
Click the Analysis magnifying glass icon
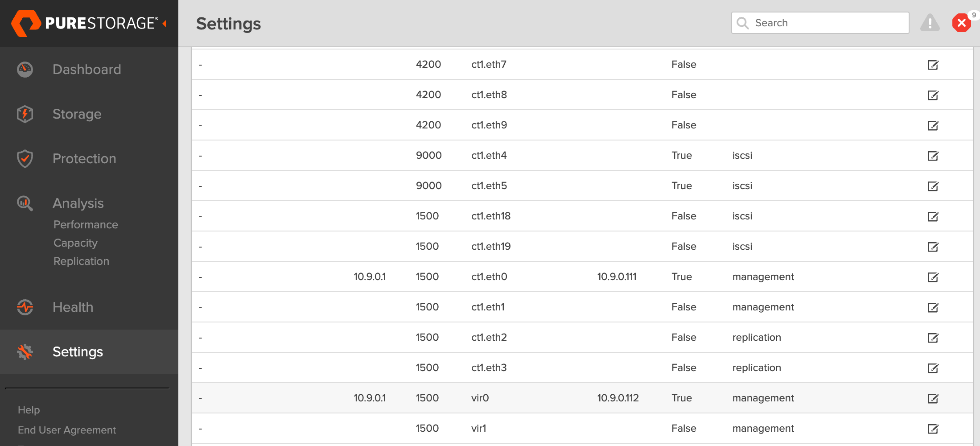pos(25,203)
